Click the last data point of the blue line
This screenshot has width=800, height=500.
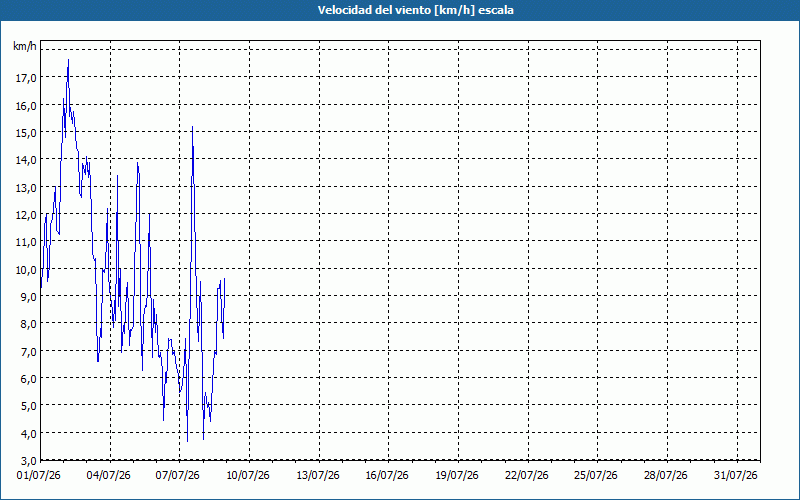pyautogui.click(x=224, y=279)
